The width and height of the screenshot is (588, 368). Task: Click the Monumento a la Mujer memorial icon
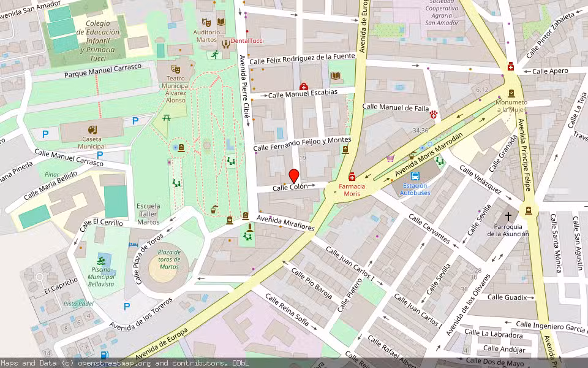click(x=511, y=93)
